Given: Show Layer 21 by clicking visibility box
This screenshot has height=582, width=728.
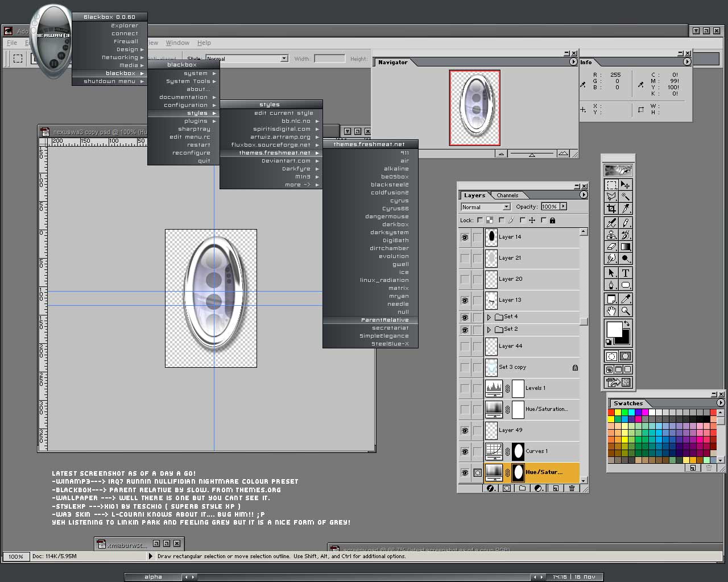Looking at the screenshot, I should (x=465, y=259).
